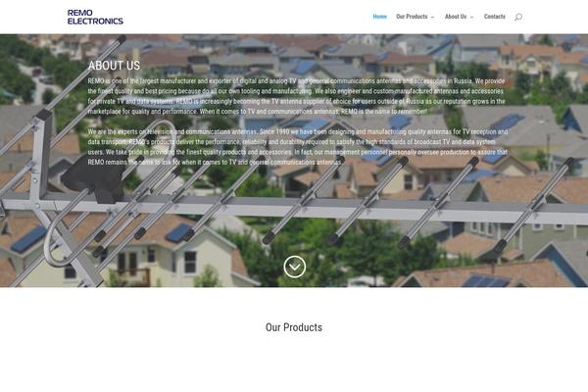
Task: Click the circled down-arrow scroll icon
Action: [x=294, y=267]
